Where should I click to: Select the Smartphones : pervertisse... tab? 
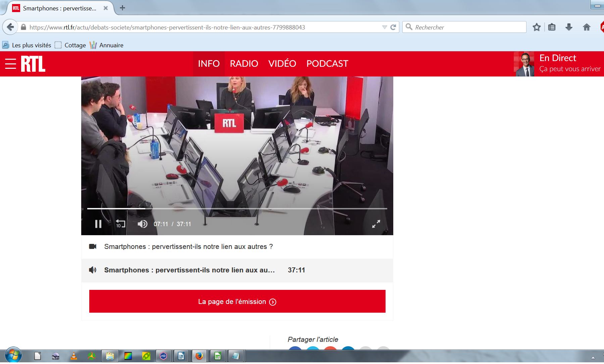[59, 8]
